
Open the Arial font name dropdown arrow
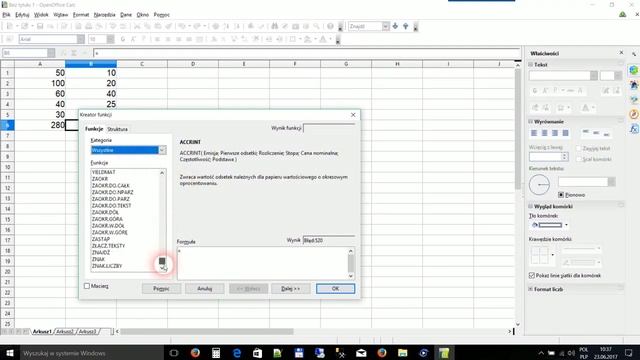81,39
